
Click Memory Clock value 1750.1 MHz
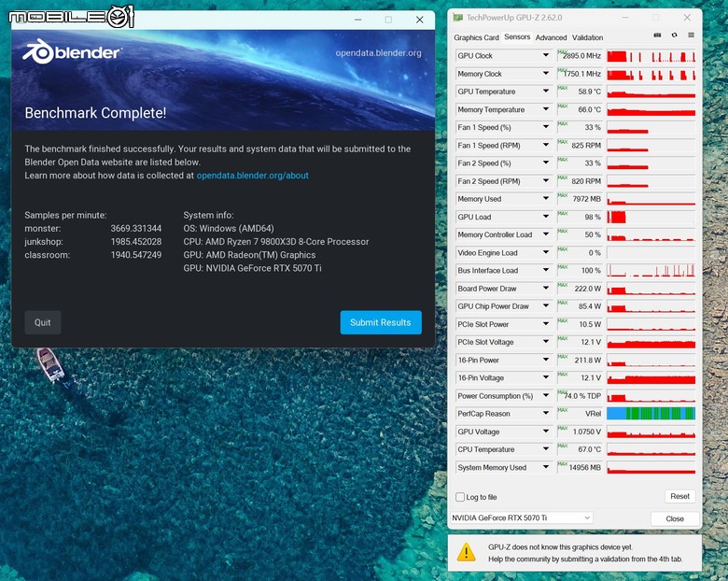click(580, 74)
